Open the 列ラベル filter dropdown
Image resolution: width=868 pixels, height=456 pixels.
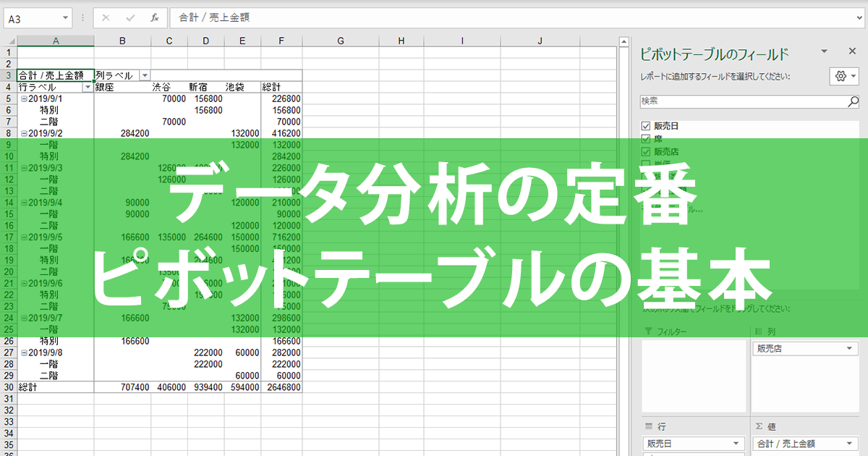point(145,75)
